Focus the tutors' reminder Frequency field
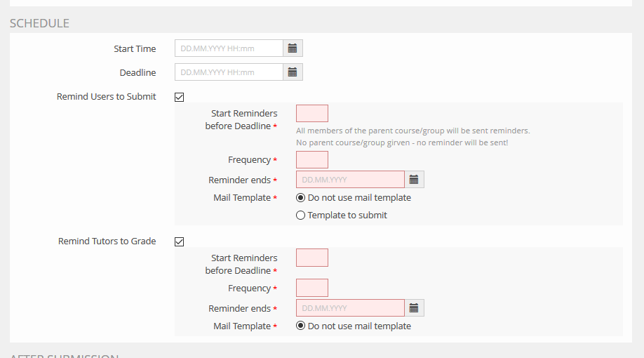644x358 pixels. point(312,288)
